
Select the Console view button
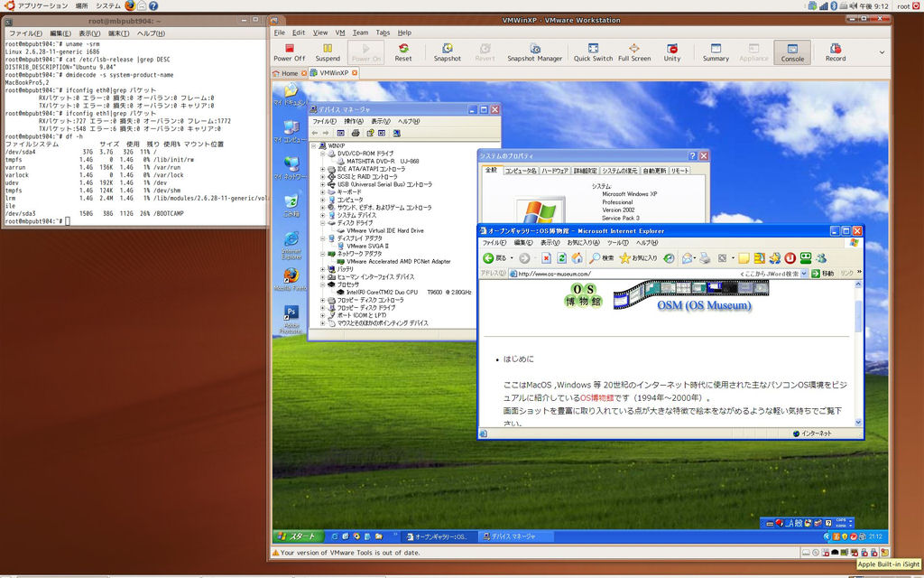792,52
